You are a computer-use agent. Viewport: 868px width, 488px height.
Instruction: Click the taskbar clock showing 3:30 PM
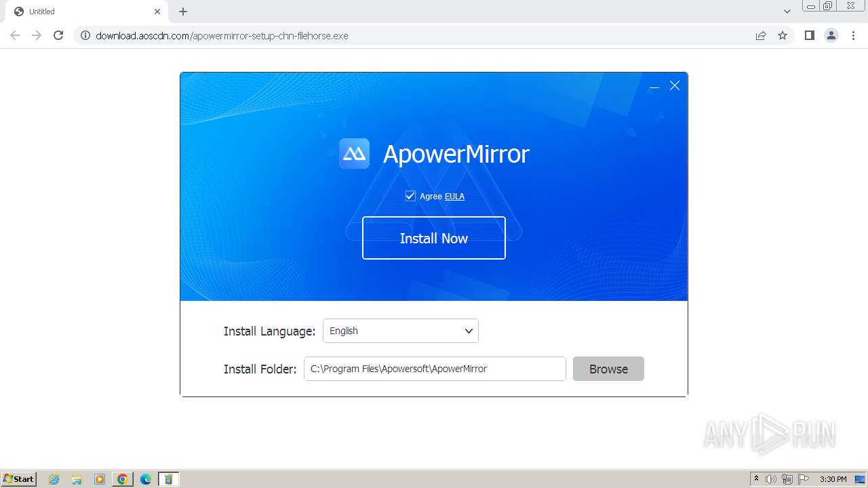(x=833, y=479)
